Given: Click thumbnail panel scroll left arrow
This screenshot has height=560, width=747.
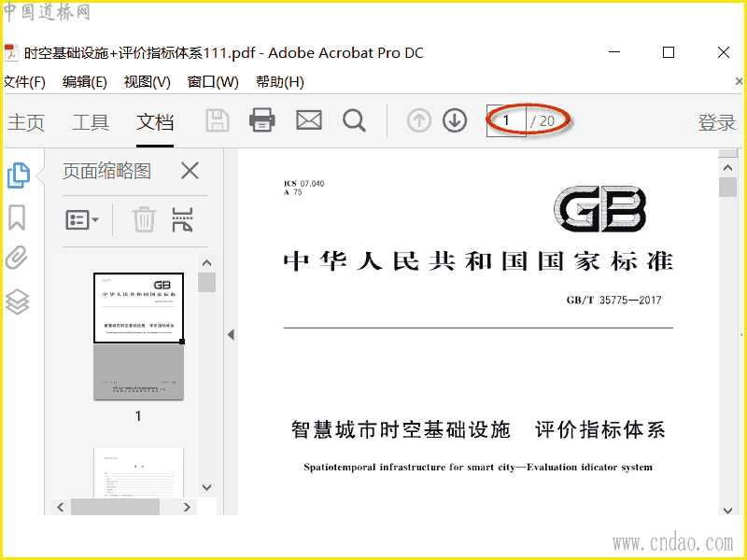Looking at the screenshot, I should coord(61,507).
